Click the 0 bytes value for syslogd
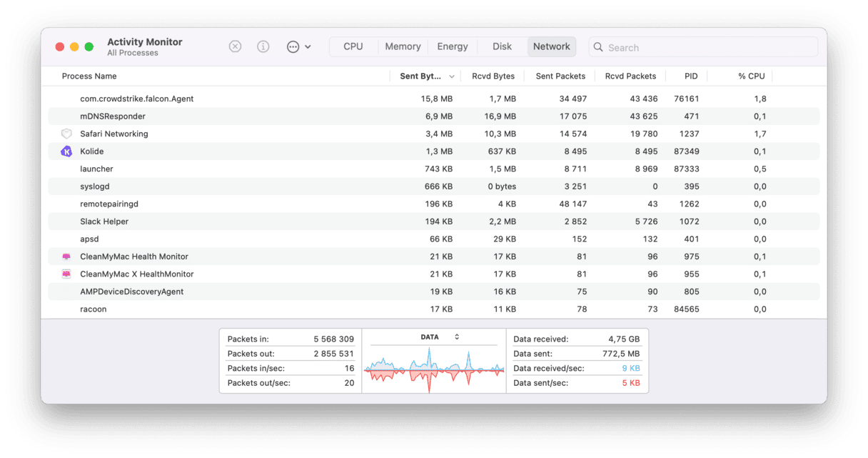The width and height of the screenshot is (868, 458). pos(502,186)
